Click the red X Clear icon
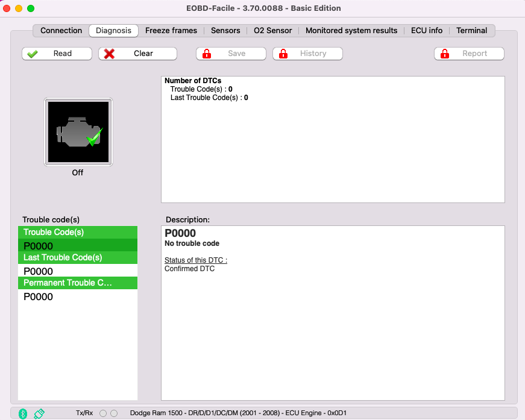Viewport: 525px width, 420px height. [x=109, y=54]
